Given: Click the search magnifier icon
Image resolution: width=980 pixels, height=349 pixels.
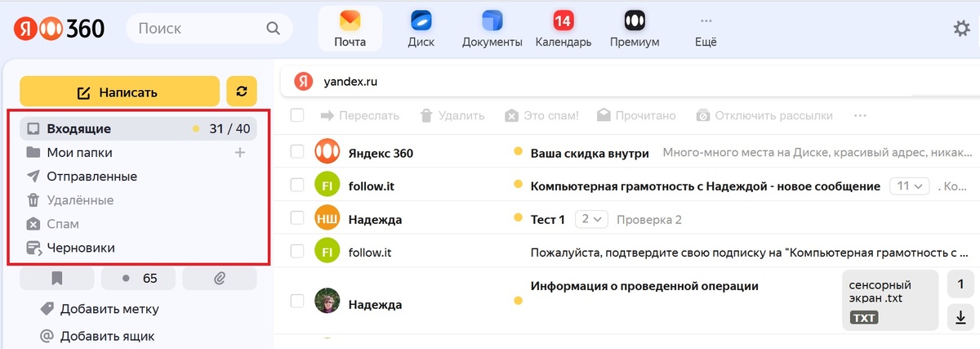Looking at the screenshot, I should [x=274, y=29].
